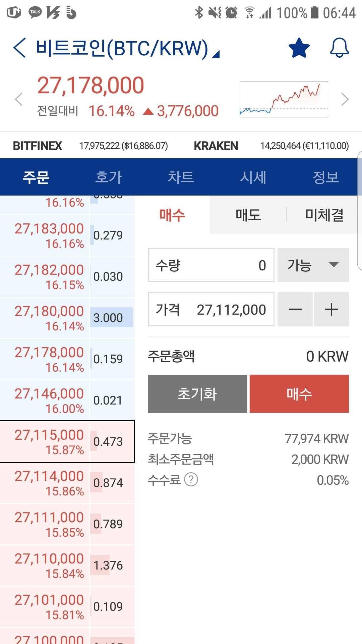Increase price with the plus button
Viewport: 362px width, 644px height.
pyautogui.click(x=331, y=309)
